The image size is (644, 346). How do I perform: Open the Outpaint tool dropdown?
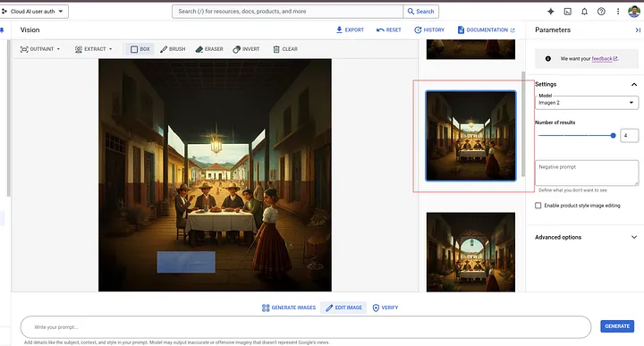(x=40, y=49)
